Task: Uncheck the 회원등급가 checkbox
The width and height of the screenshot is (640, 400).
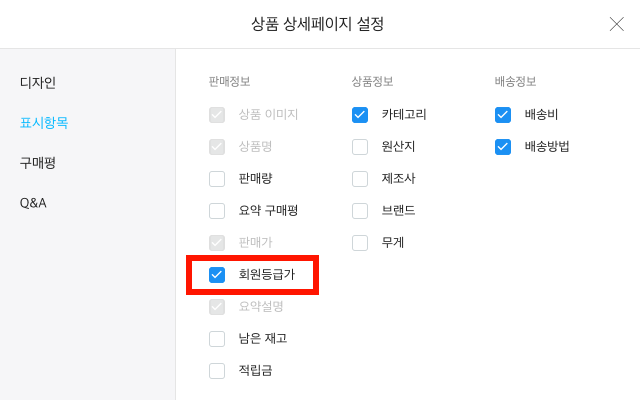Action: 217,274
